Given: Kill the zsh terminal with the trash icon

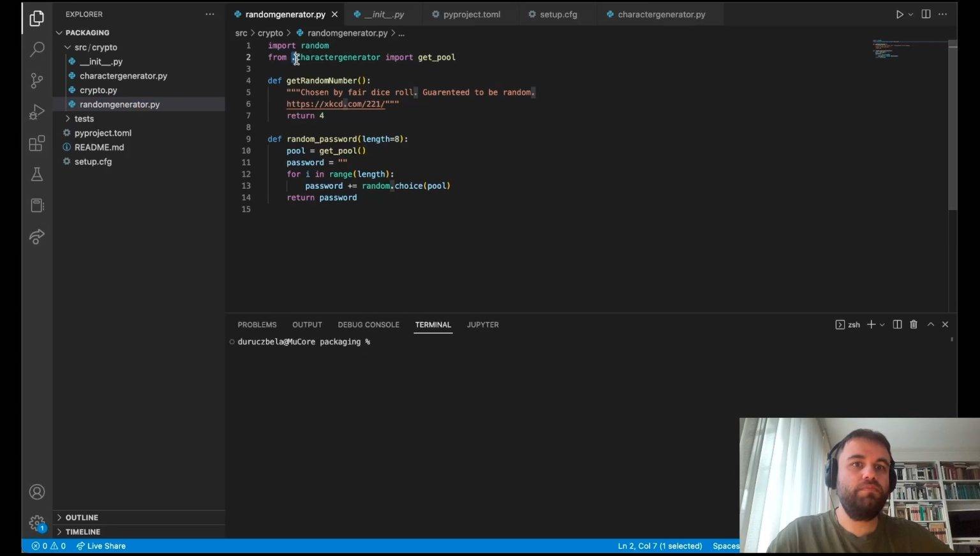Looking at the screenshot, I should [x=914, y=324].
